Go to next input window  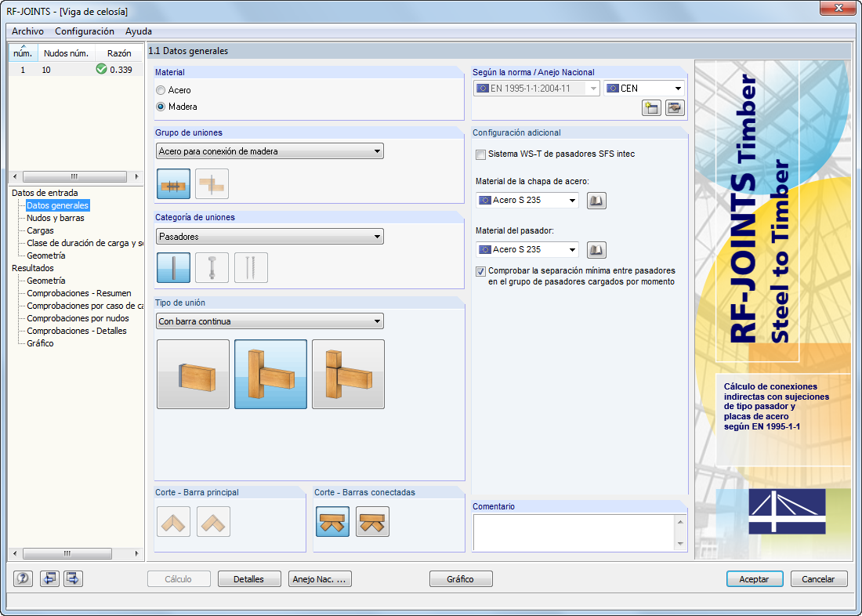73,578
